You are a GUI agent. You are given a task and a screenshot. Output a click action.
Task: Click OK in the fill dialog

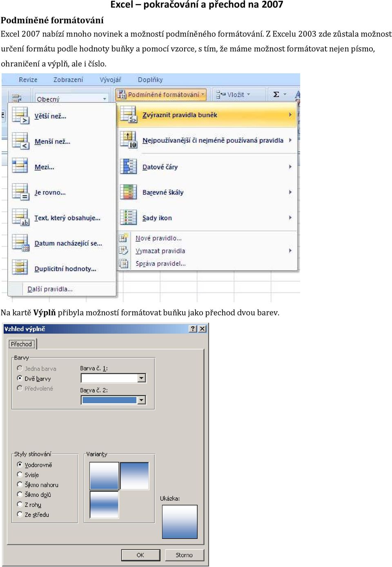(x=140, y=555)
